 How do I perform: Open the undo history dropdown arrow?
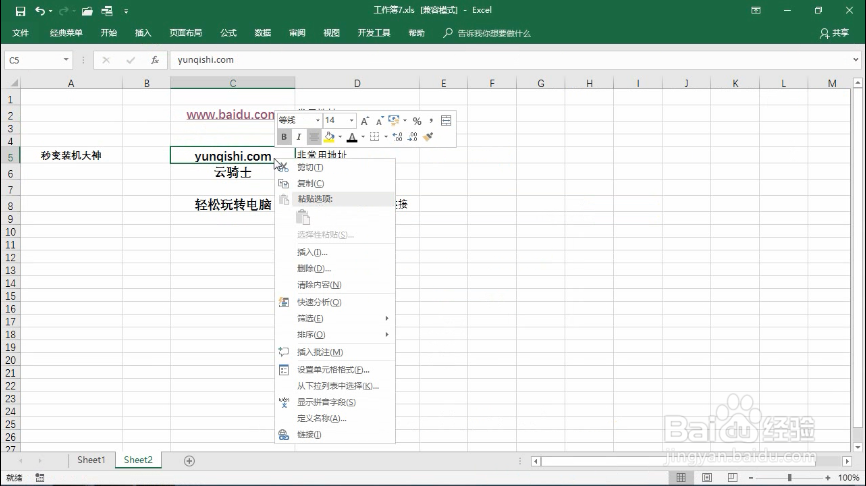coord(50,11)
